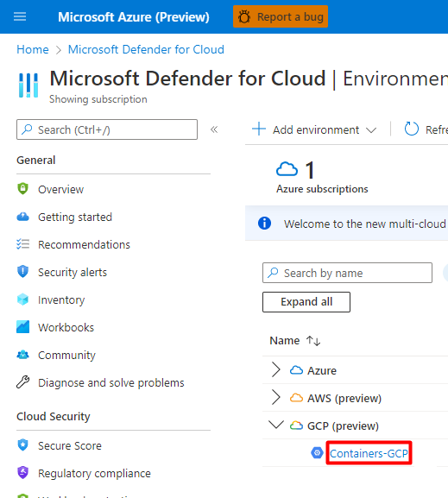Click the magnifier icon in sidebar search
The width and height of the screenshot is (448, 498).
27,129
